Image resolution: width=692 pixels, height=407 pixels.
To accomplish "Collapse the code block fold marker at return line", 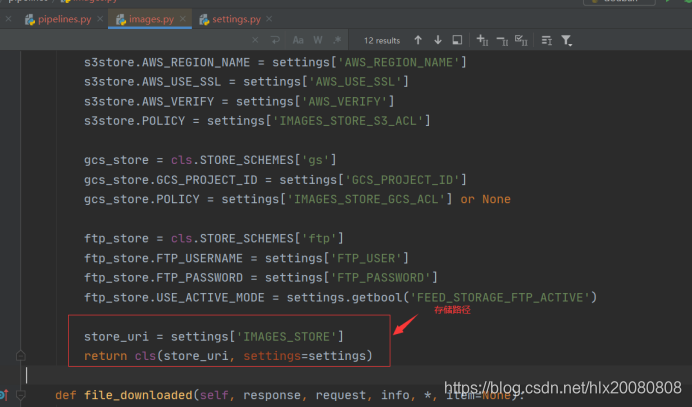I will [20, 355].
